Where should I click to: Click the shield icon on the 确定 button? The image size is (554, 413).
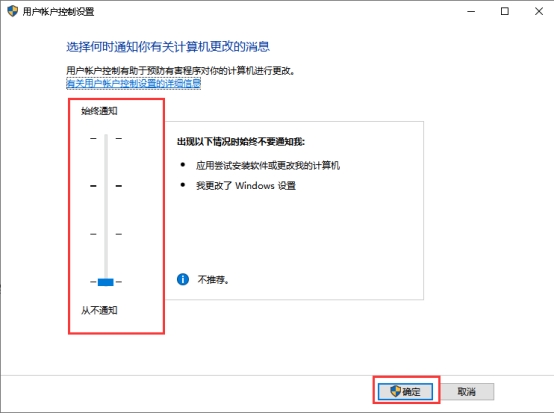[x=395, y=391]
